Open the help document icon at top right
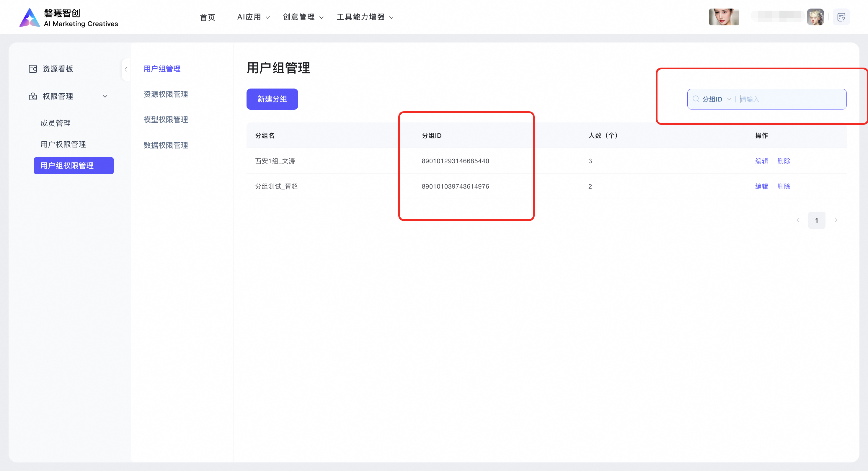This screenshot has height=471, width=868. pyautogui.click(x=841, y=17)
